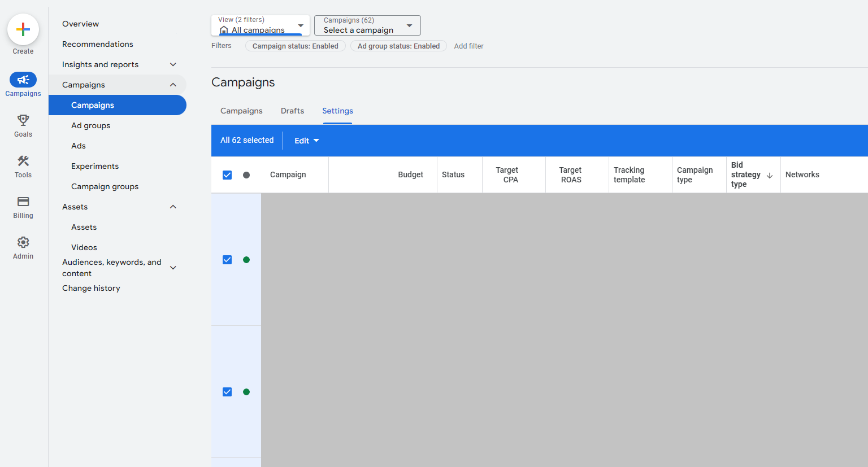868x467 pixels.
Task: Collapse the Assets section in the sidebar
Action: click(173, 207)
